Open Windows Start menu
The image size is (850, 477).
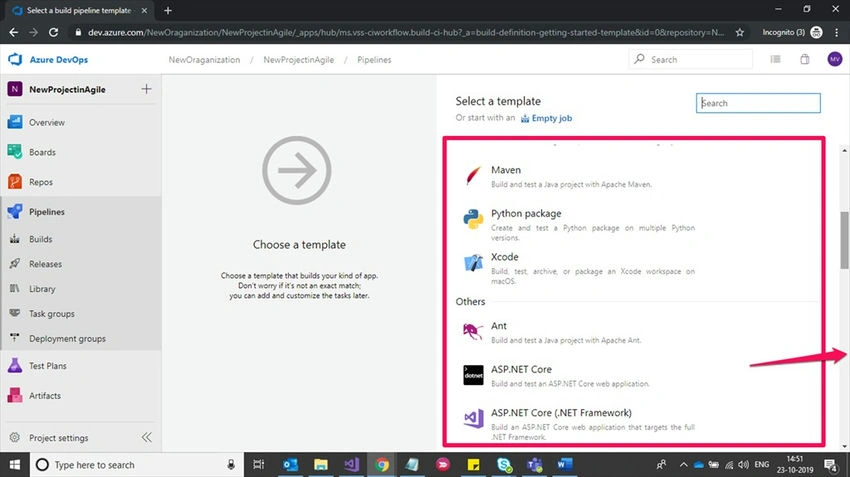[15, 465]
